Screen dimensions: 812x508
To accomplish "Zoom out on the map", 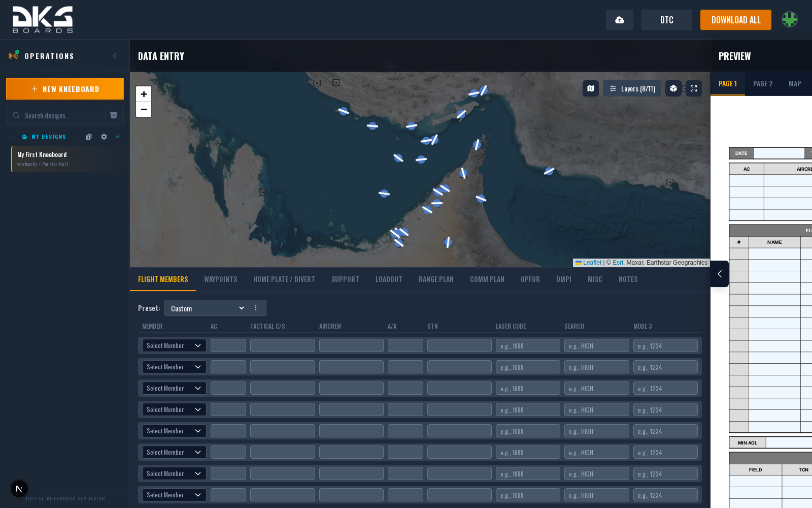I will 144,109.
